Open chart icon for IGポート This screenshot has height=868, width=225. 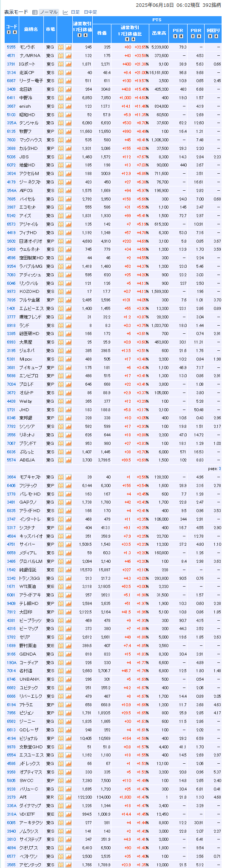pyautogui.click(x=68, y=64)
